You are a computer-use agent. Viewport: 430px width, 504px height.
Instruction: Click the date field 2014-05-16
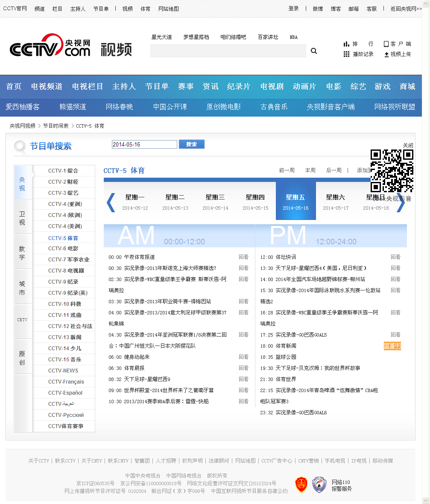click(x=144, y=144)
